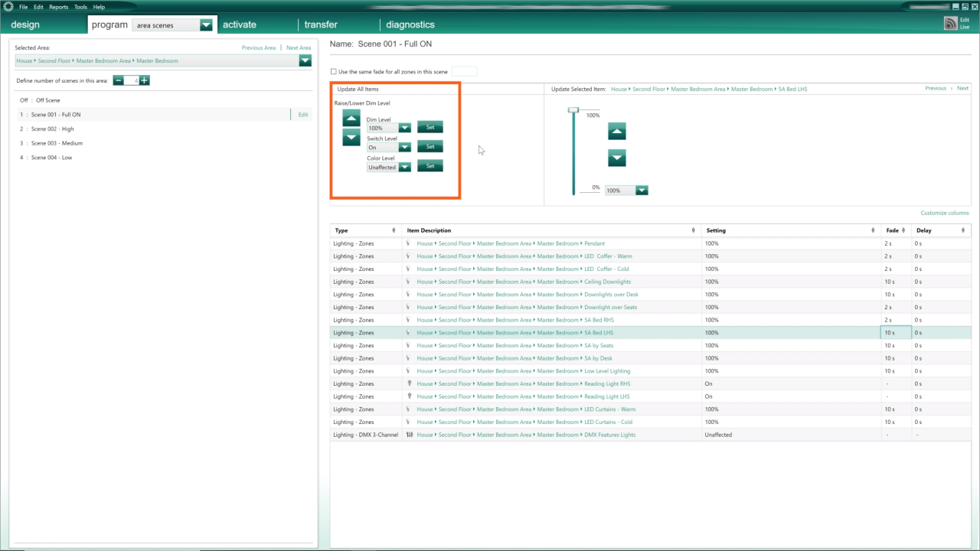
Task: Click number of scenes value field
Action: coord(132,80)
